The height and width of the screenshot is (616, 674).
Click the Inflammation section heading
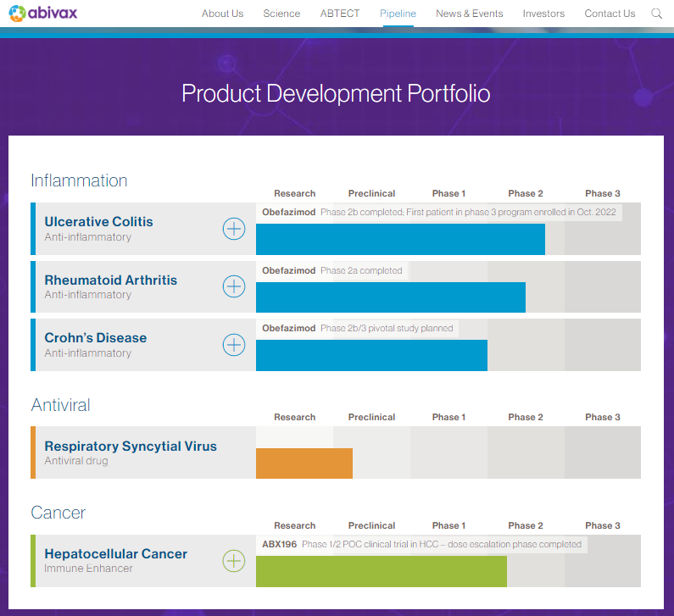79,180
